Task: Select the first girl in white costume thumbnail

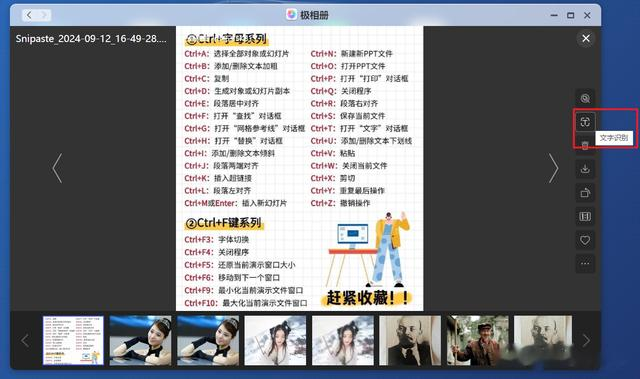Action: pos(275,340)
